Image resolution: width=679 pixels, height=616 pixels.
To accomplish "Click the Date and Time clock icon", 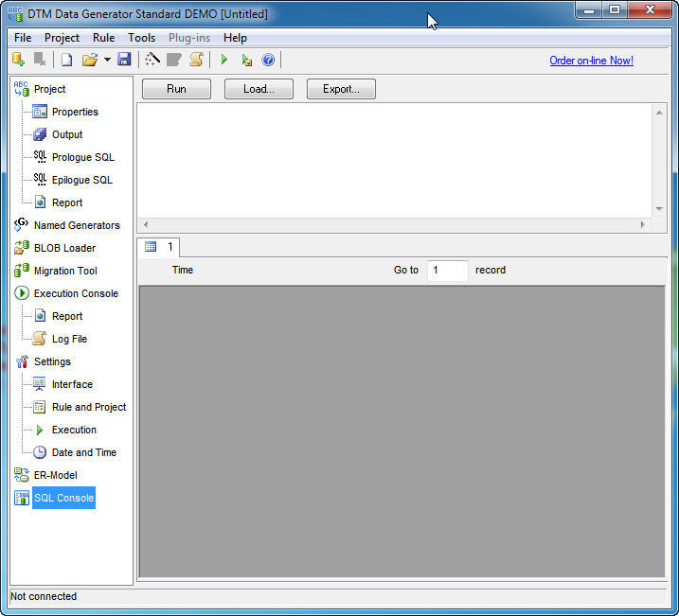I will point(40,452).
